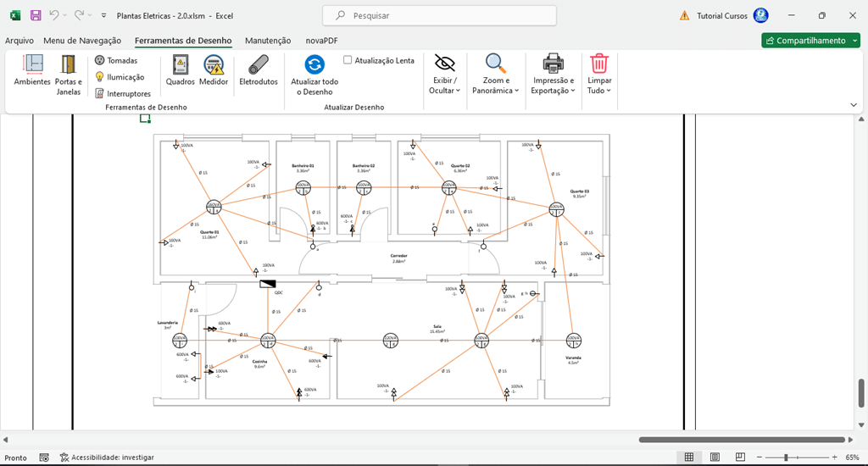
Task: Select the Varanda light symbol
Action: coord(574,341)
